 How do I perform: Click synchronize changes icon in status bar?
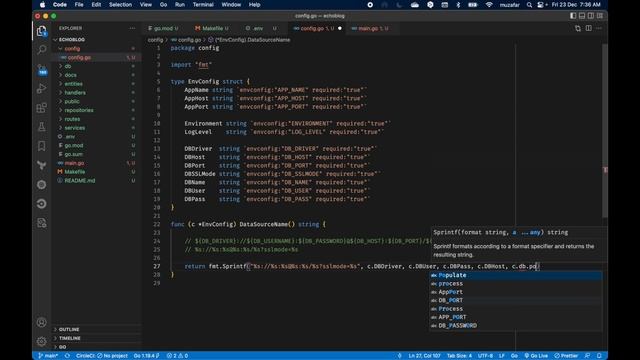(67, 356)
